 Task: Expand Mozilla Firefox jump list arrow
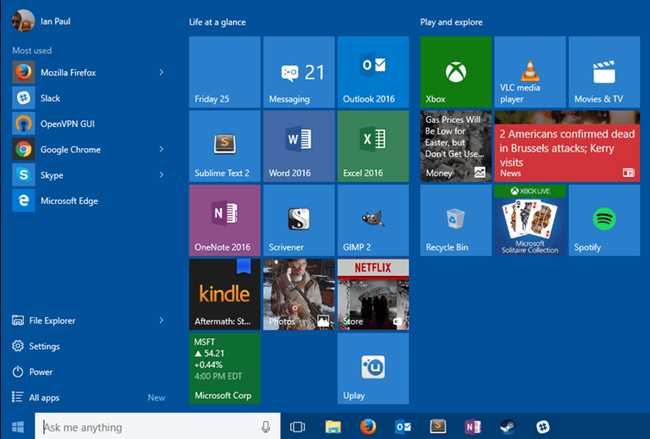(x=161, y=72)
